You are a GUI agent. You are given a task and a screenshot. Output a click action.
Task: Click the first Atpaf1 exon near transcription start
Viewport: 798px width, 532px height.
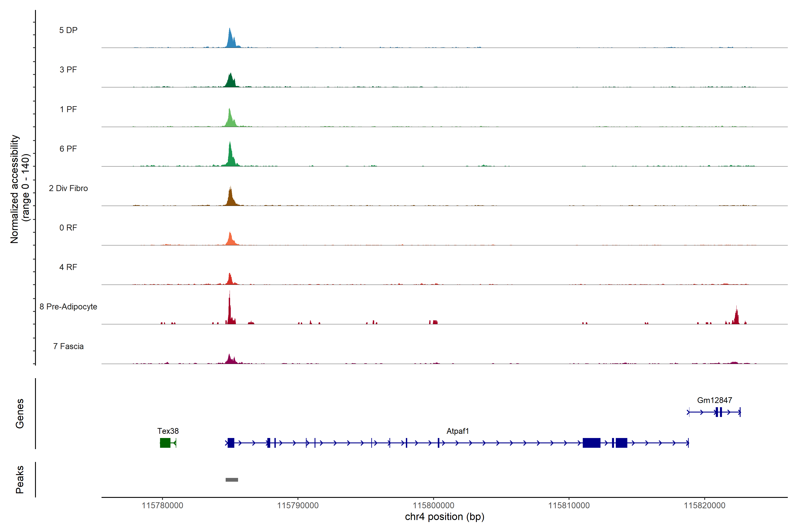coord(231,443)
